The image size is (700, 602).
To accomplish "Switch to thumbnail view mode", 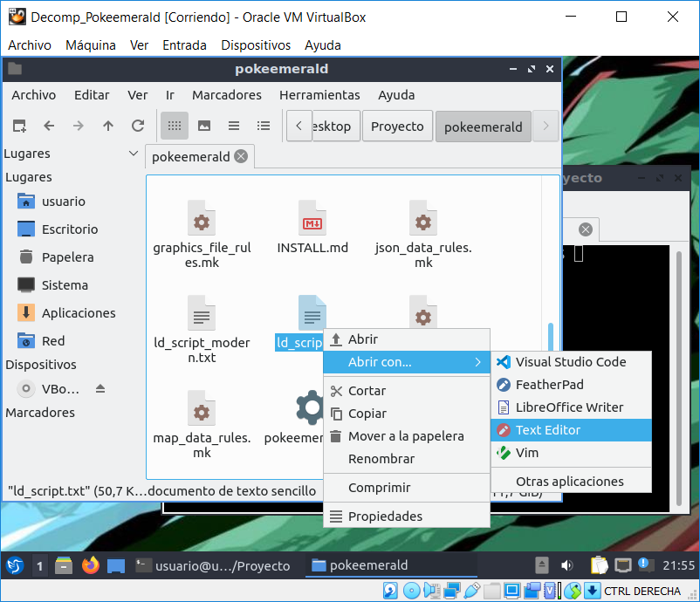I will [x=204, y=126].
